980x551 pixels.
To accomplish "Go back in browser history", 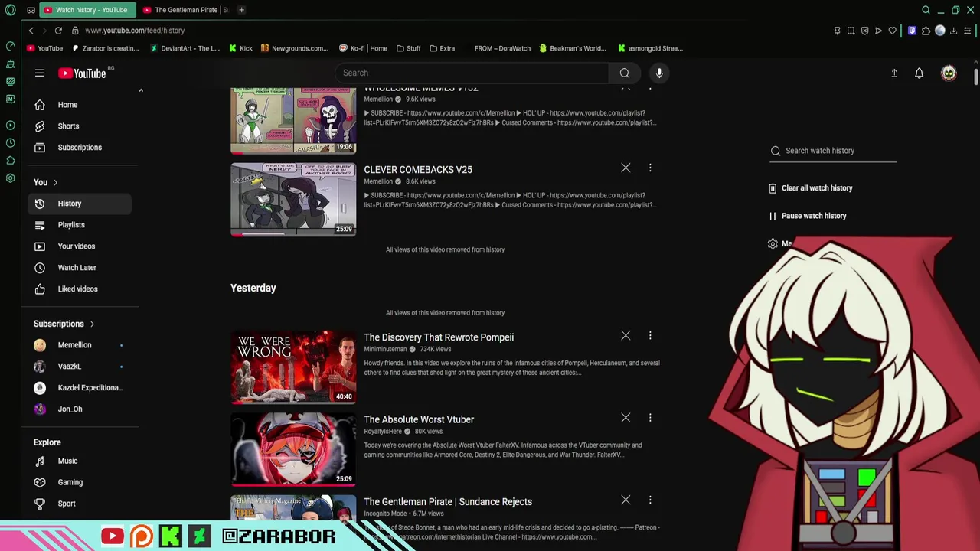I will point(31,31).
